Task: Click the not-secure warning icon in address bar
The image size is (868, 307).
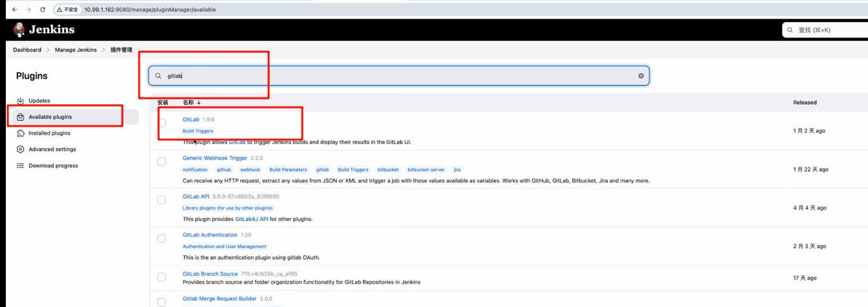Action: pos(60,10)
